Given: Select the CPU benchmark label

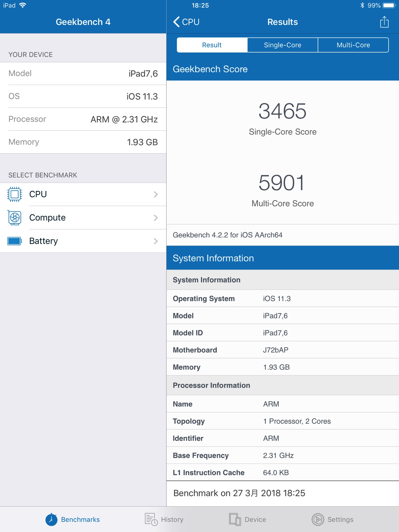Looking at the screenshot, I should [x=38, y=194].
